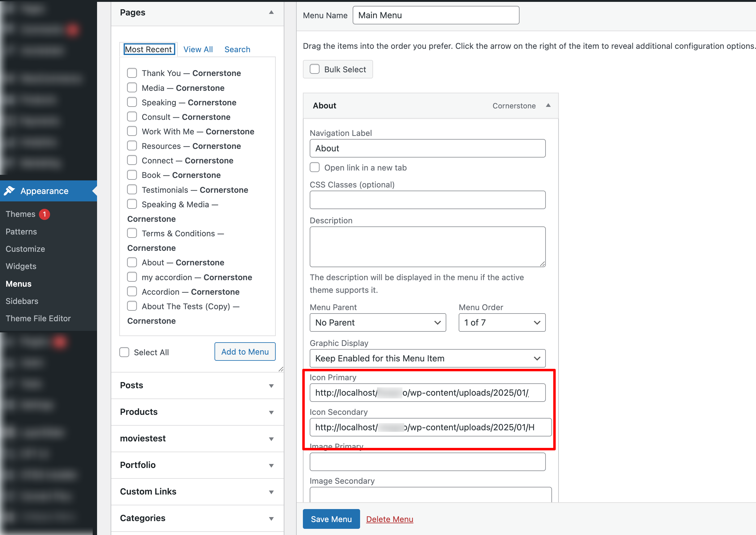Check the Thank You page checkbox
This screenshot has height=535, width=756.
pyautogui.click(x=132, y=73)
